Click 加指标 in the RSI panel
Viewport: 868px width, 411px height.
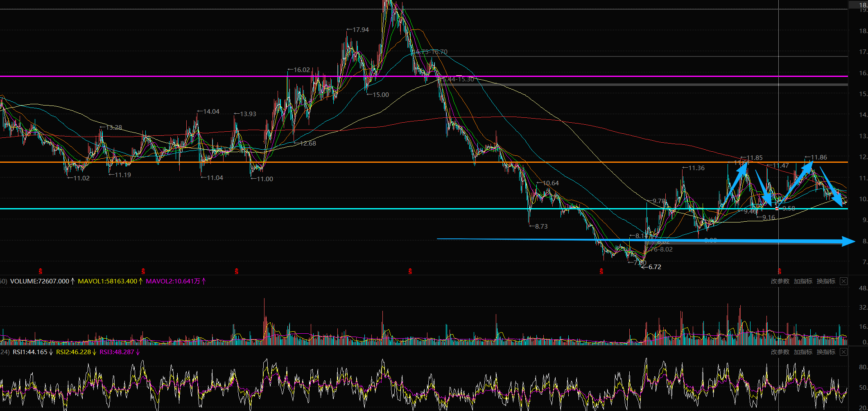pos(803,352)
